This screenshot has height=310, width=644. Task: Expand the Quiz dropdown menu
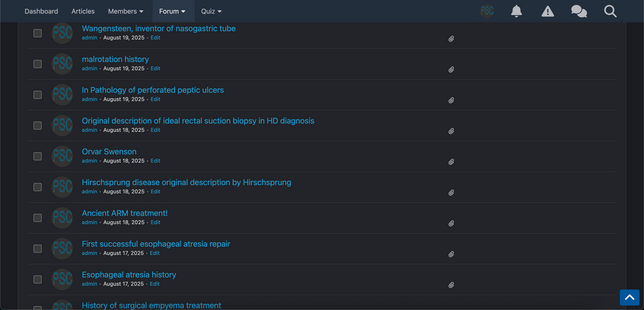point(211,11)
